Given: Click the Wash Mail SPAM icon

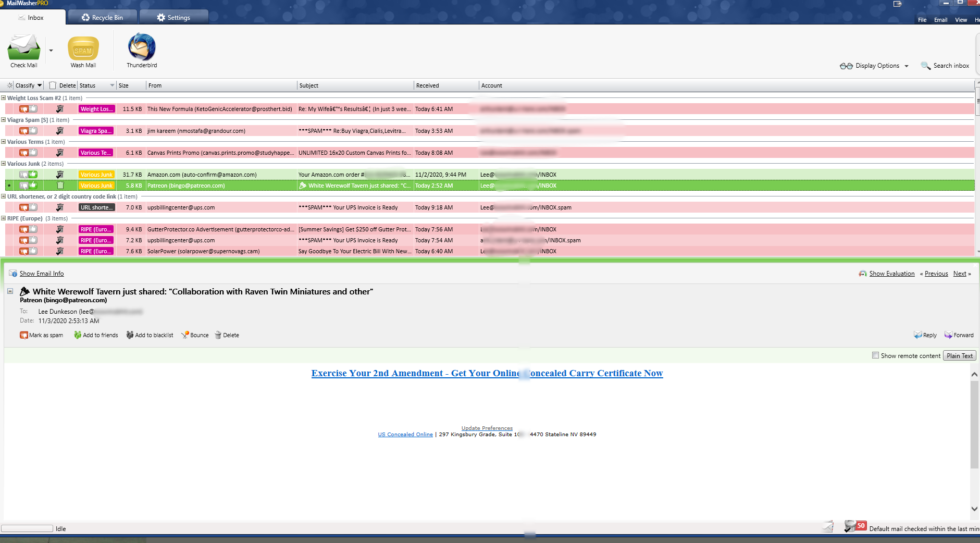Looking at the screenshot, I should coord(83,48).
